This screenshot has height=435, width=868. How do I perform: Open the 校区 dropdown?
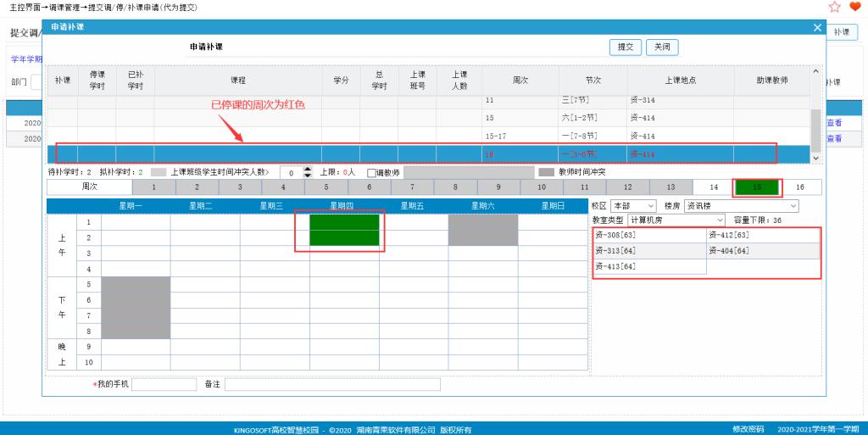coord(634,206)
